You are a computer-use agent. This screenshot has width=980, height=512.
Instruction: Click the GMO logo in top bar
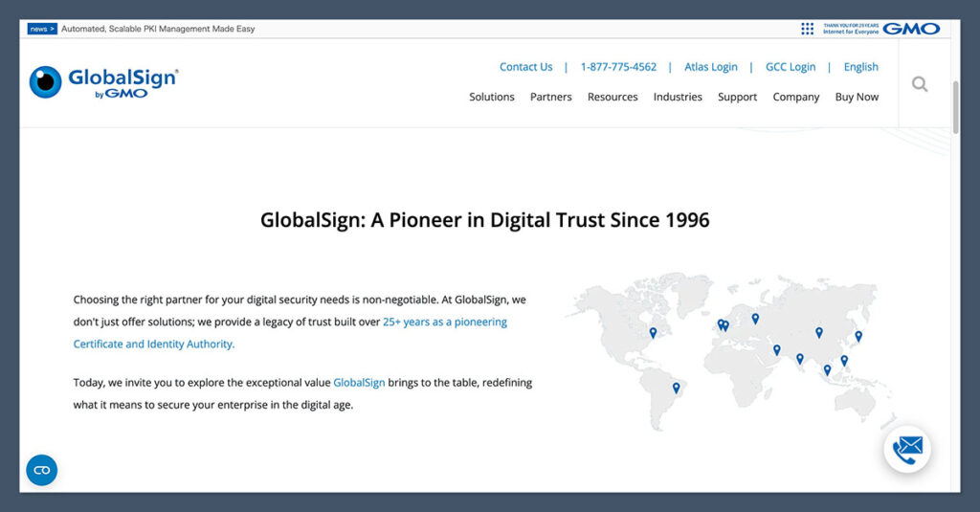tap(911, 29)
